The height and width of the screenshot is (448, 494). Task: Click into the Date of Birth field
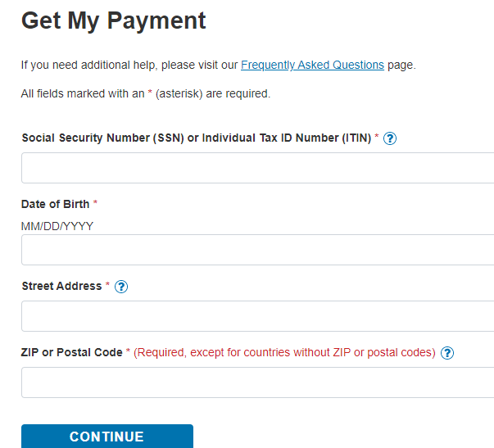257,250
